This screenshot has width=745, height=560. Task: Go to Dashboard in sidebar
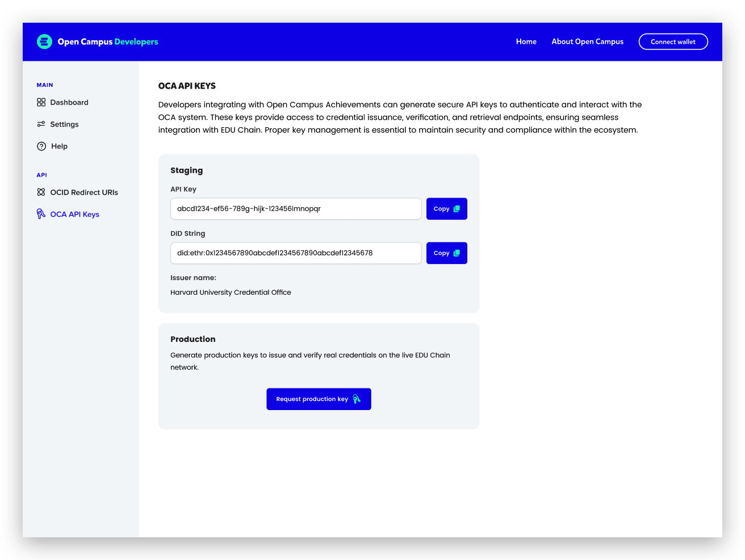69,102
